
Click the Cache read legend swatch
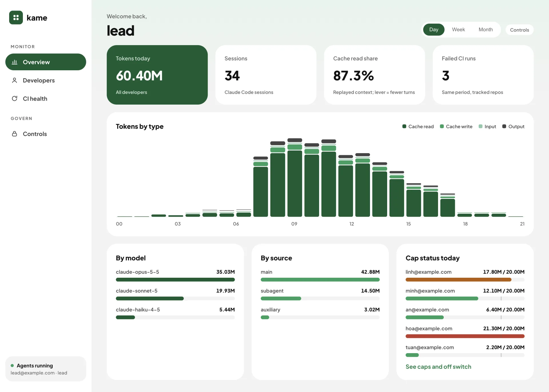pos(404,126)
